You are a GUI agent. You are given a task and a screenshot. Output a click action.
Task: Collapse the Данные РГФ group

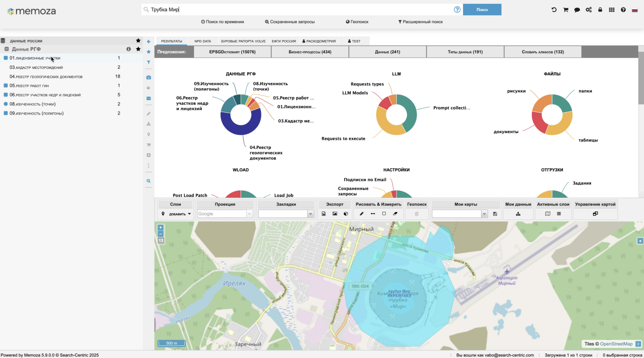click(7, 49)
